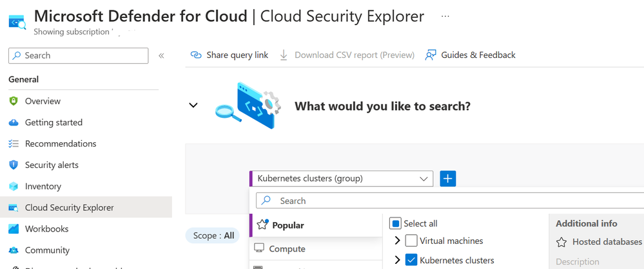Focus the sidebar Search input field
The width and height of the screenshot is (644, 269).
(x=79, y=55)
